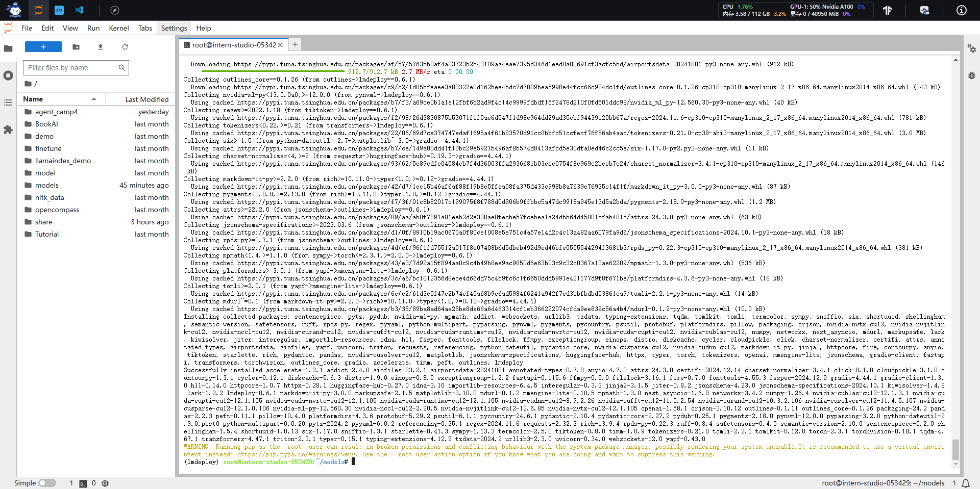Click the kernel gear icon in status bar
The image size is (980, 489).
[105, 483]
